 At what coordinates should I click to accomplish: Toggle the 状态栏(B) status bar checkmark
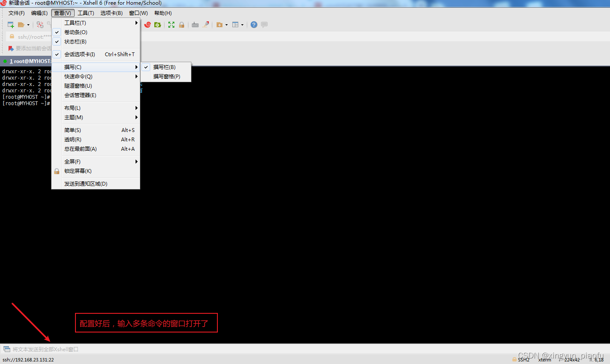[x=57, y=42]
